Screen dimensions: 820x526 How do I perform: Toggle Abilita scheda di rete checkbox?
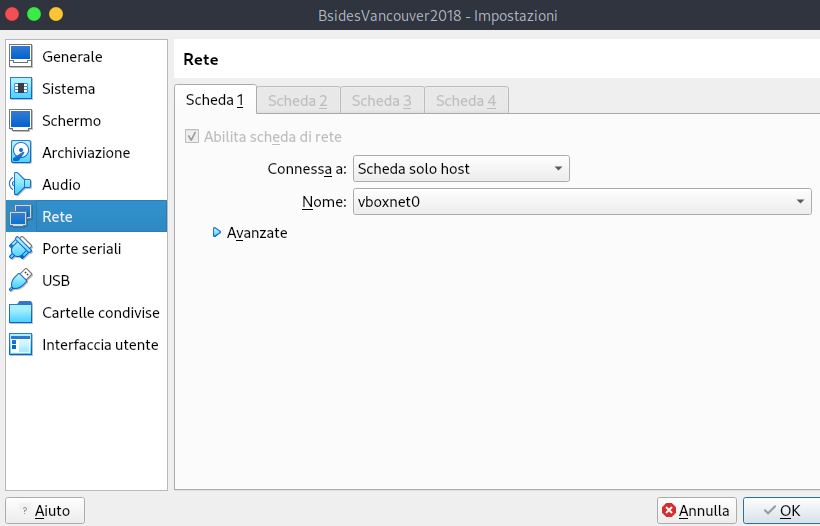click(192, 136)
